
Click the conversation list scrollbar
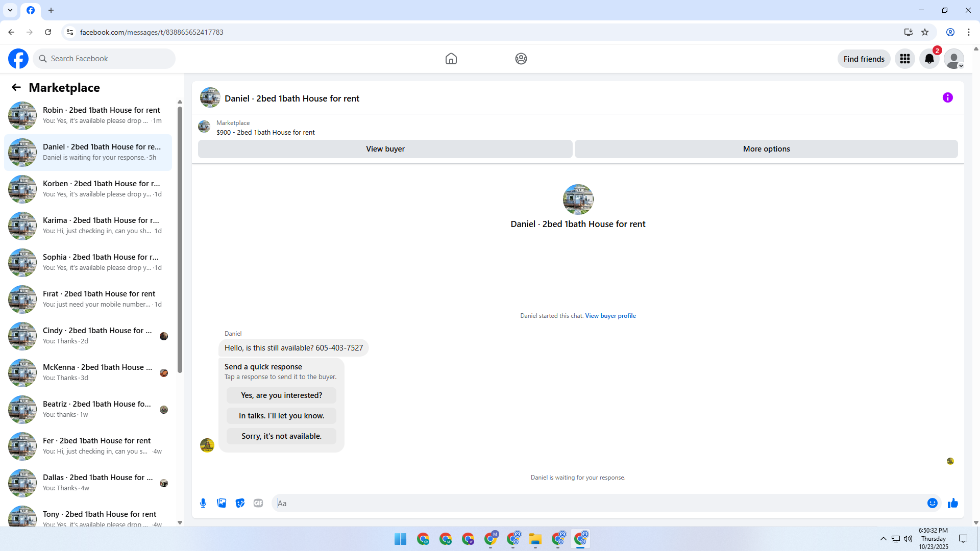(x=180, y=240)
